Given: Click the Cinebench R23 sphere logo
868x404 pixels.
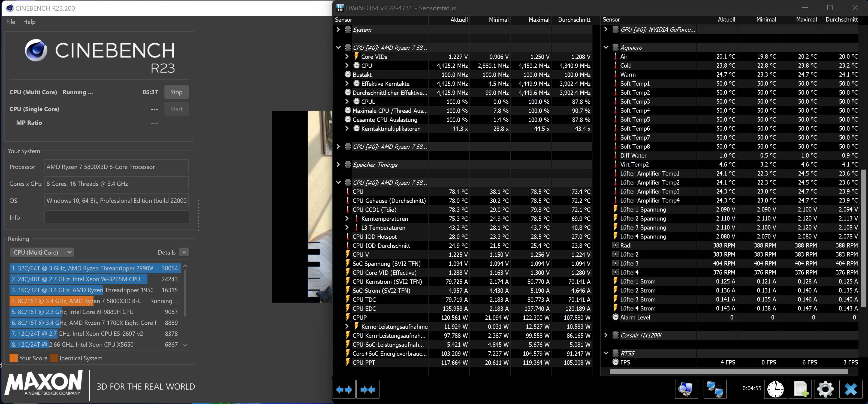Looking at the screenshot, I should pos(36,50).
